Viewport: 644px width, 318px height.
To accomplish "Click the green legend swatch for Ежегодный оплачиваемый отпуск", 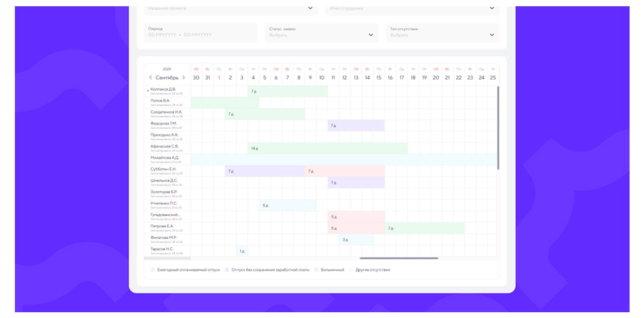I will coord(153,270).
